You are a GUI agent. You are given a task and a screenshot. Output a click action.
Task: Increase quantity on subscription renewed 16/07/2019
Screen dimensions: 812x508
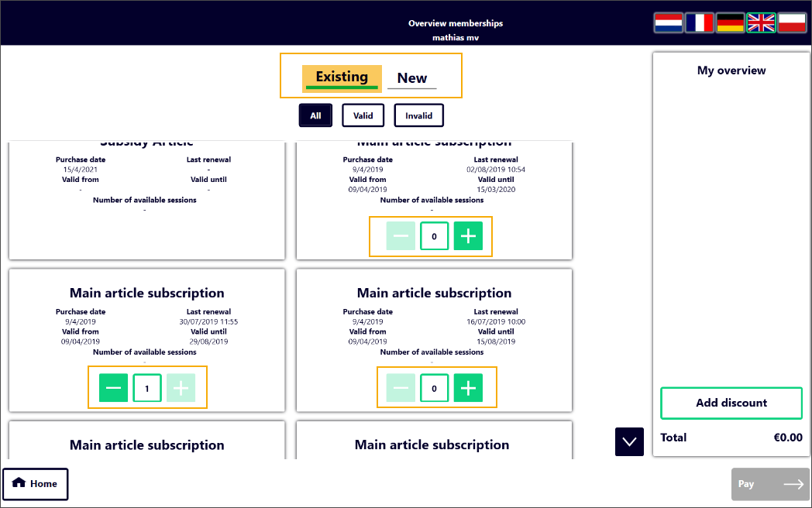[x=468, y=388]
